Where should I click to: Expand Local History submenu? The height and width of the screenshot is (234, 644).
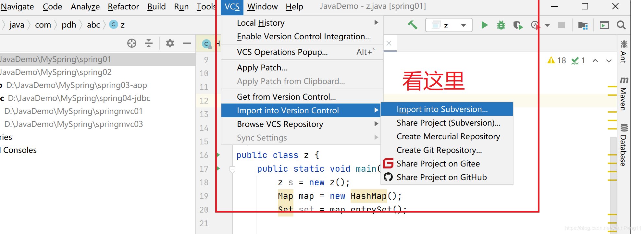click(302, 23)
